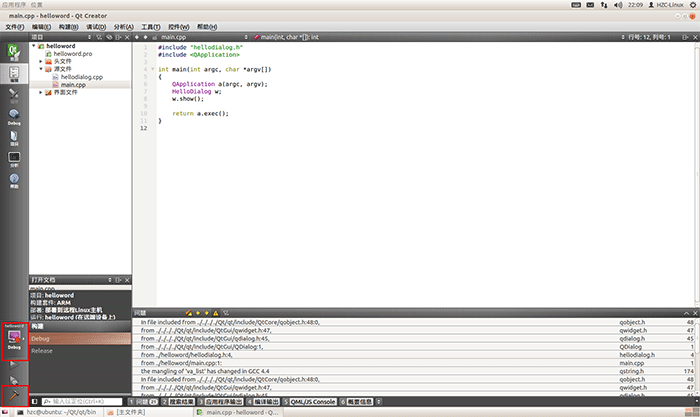
Task: Switch to the Edit mode
Action: click(x=14, y=74)
